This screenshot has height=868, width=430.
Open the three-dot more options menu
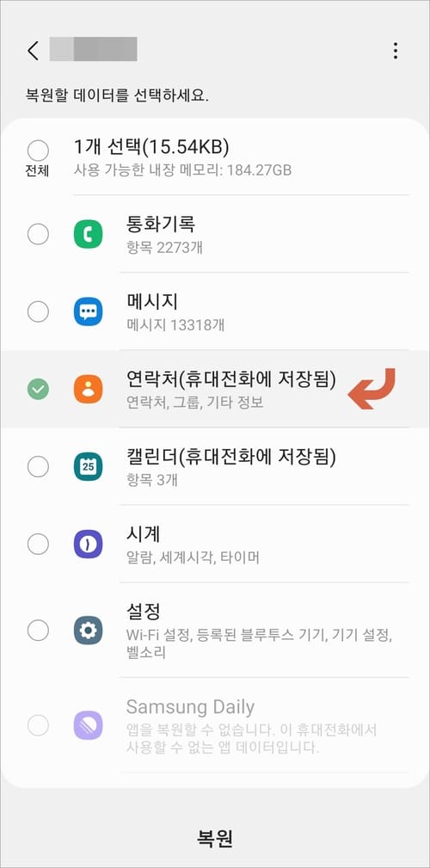click(x=395, y=51)
